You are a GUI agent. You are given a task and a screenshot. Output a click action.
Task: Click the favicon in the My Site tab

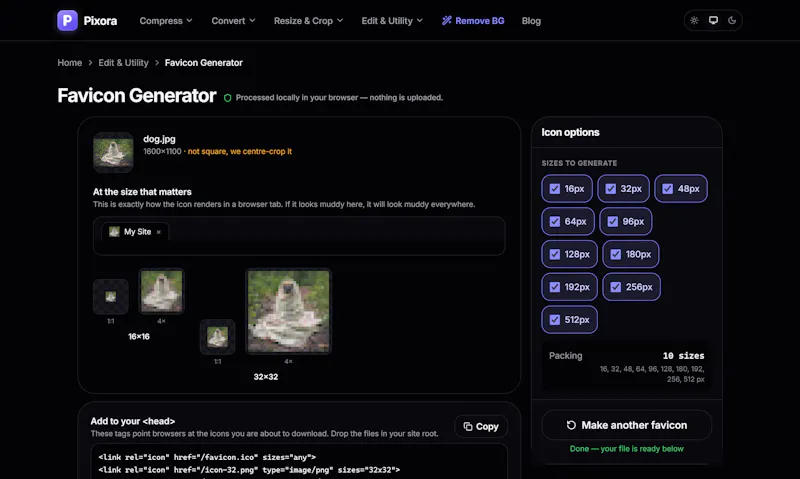pos(114,232)
